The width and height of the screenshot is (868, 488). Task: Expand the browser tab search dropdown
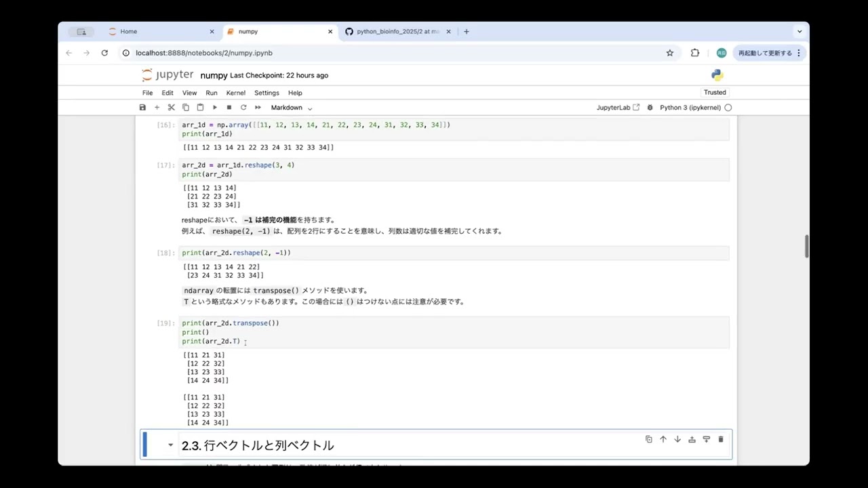[x=800, y=31]
